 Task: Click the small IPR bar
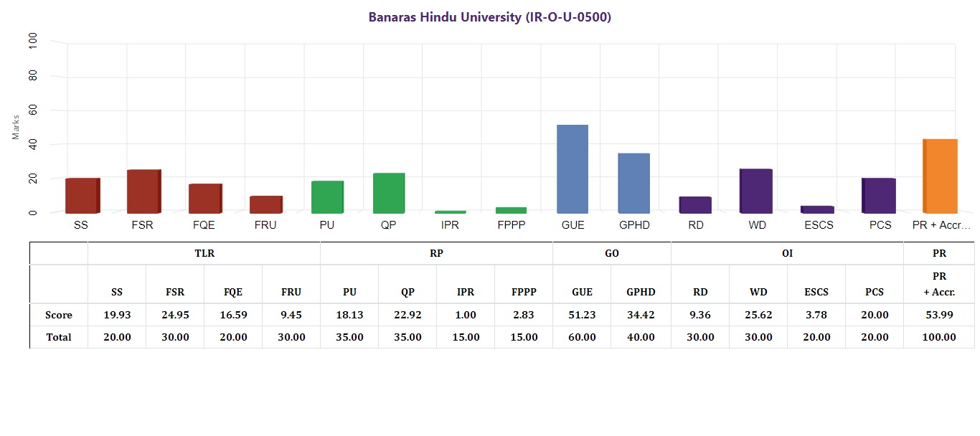coord(451,212)
